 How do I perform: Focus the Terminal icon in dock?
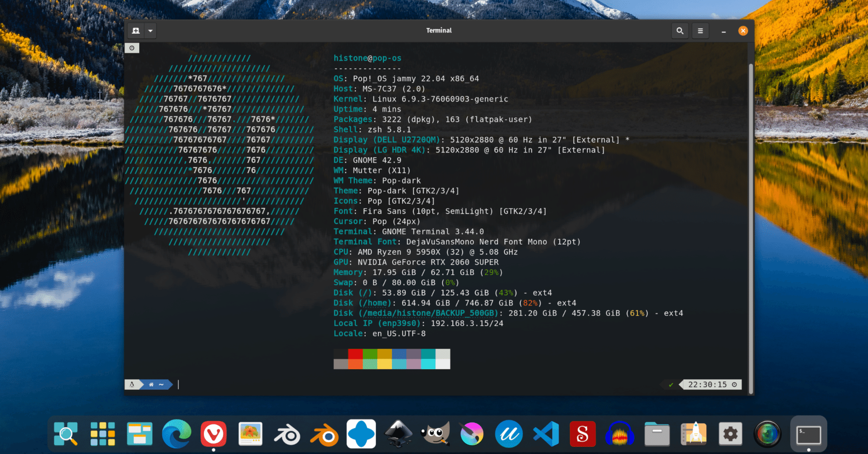(808, 435)
